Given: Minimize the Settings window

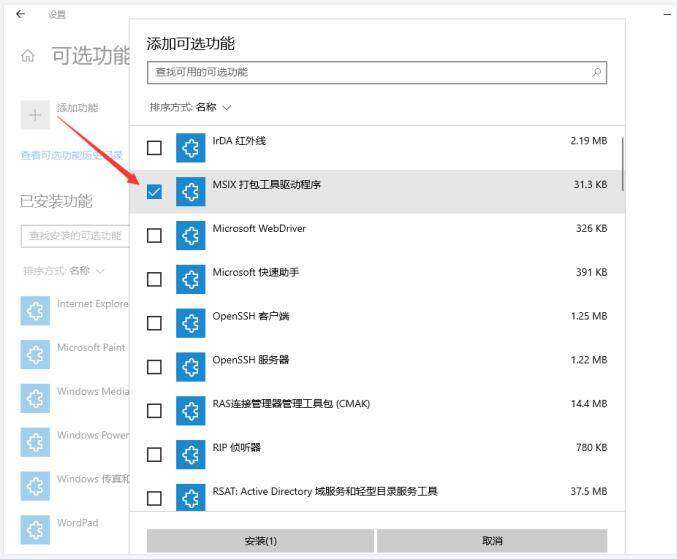Looking at the screenshot, I should (667, 14).
